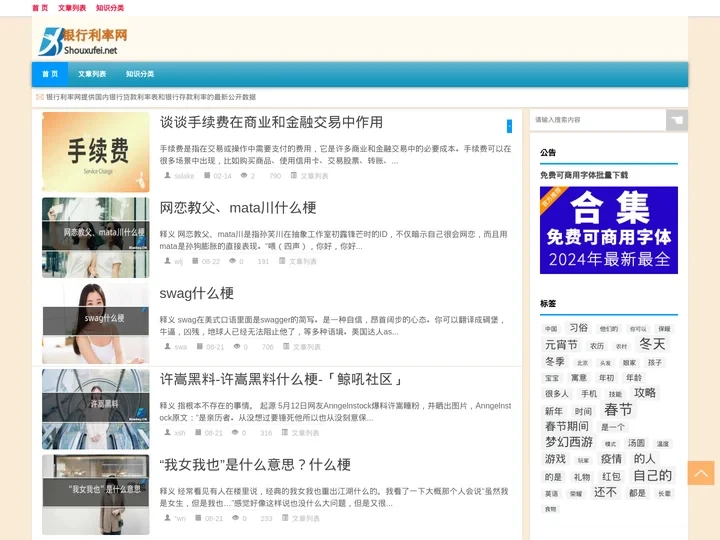Click tag 习俗

pyautogui.click(x=579, y=327)
